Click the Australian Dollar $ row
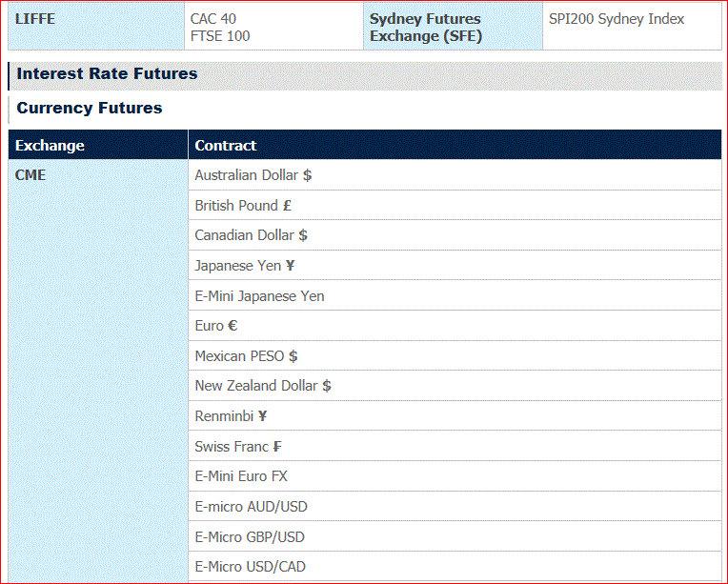The image size is (728, 584). [x=455, y=175]
